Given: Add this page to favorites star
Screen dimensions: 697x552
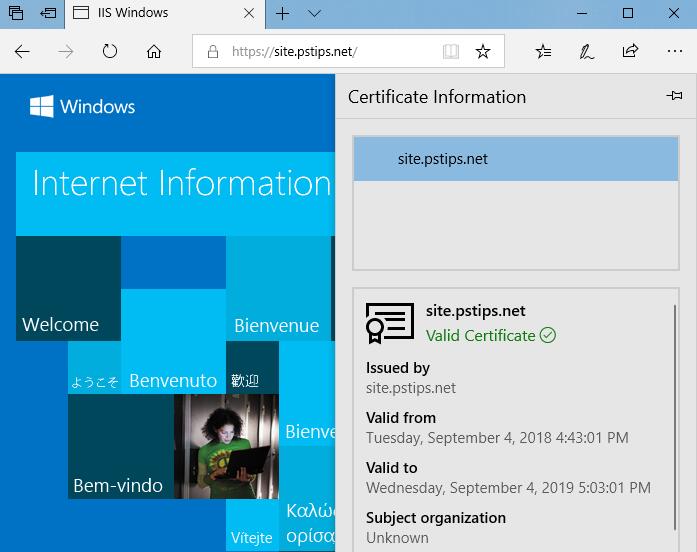Looking at the screenshot, I should point(483,52).
